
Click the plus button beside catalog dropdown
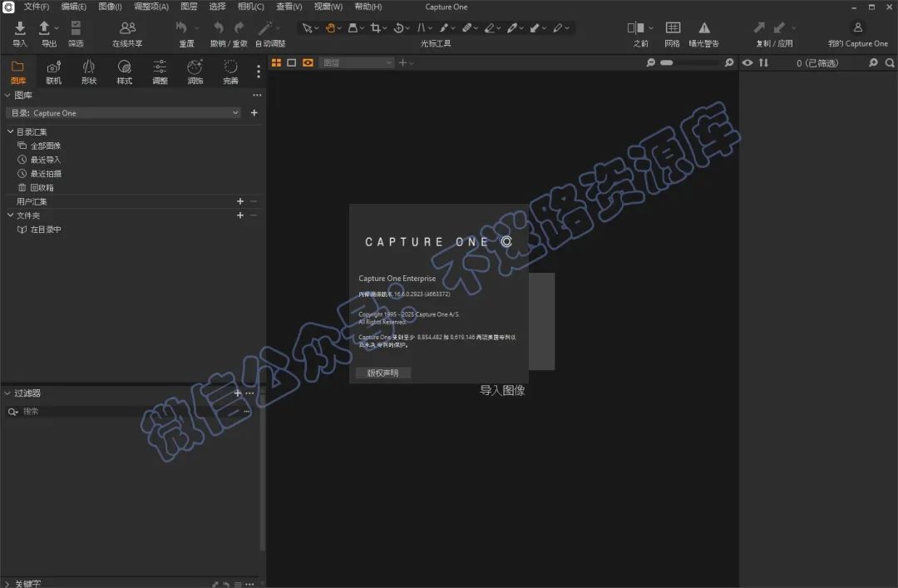(254, 113)
